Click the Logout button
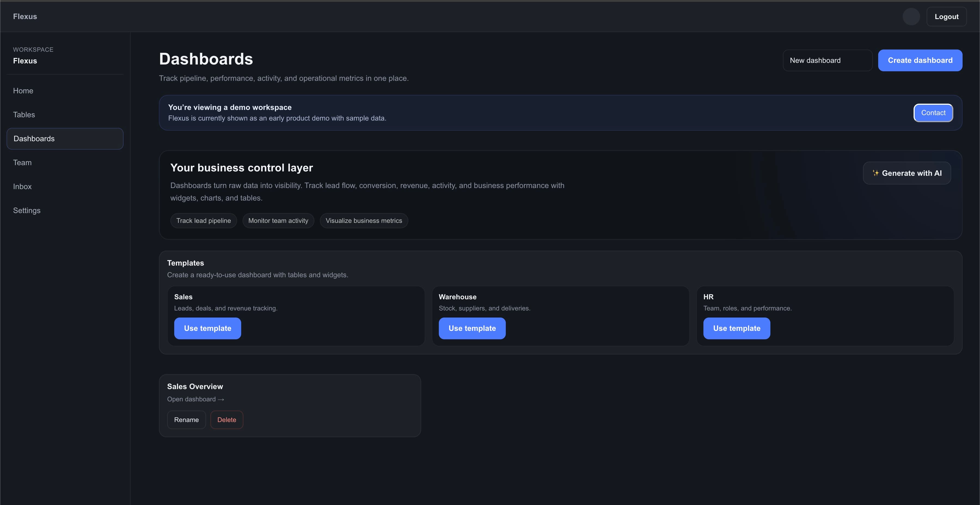The width and height of the screenshot is (980, 505). (947, 16)
